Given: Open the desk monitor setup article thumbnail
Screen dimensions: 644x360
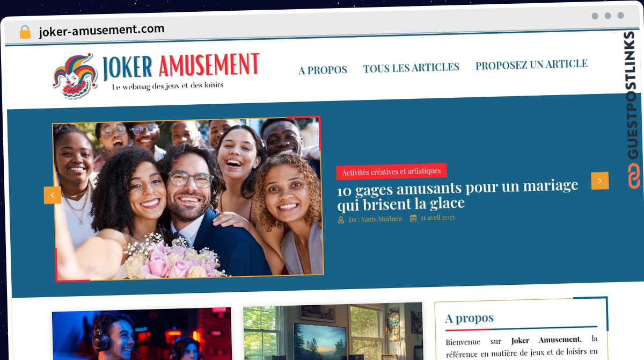Looking at the screenshot, I should coord(333,332).
